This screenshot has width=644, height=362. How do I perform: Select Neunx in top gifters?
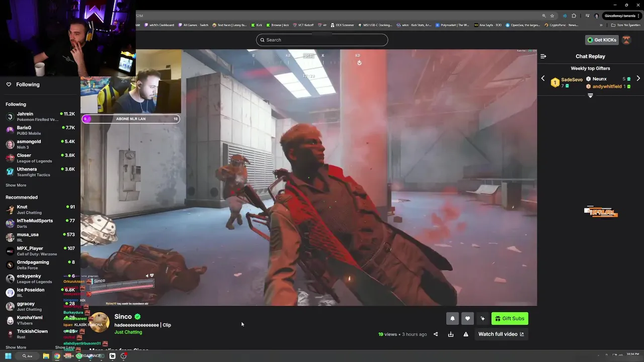pyautogui.click(x=599, y=79)
